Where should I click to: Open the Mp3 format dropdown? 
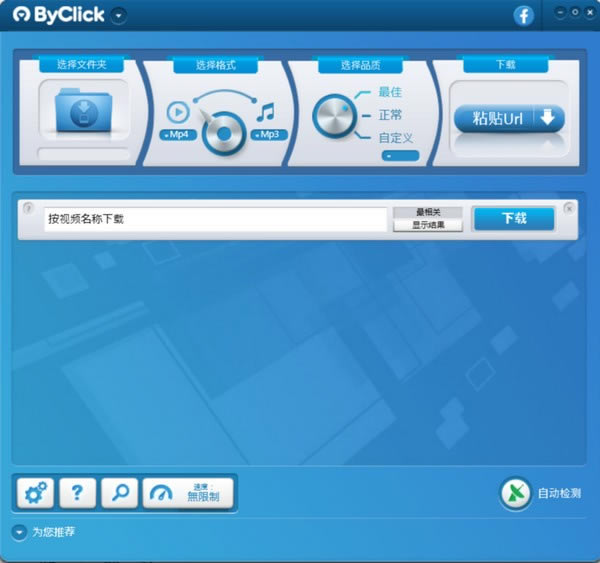269,135
